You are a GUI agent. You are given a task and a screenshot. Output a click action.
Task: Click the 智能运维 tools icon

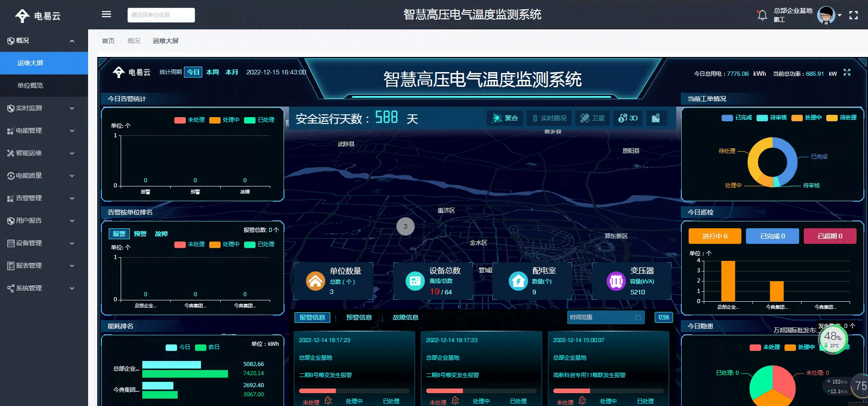point(11,153)
